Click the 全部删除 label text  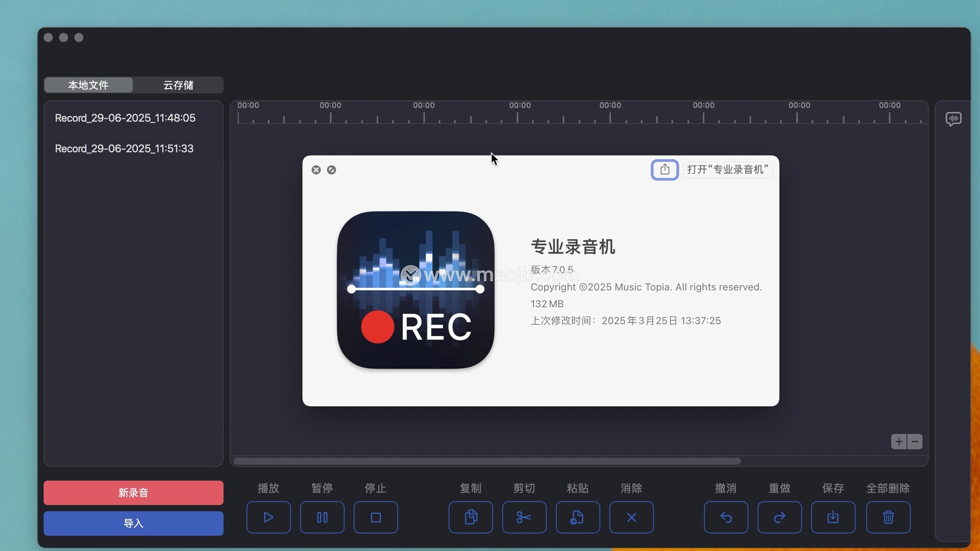click(x=888, y=488)
